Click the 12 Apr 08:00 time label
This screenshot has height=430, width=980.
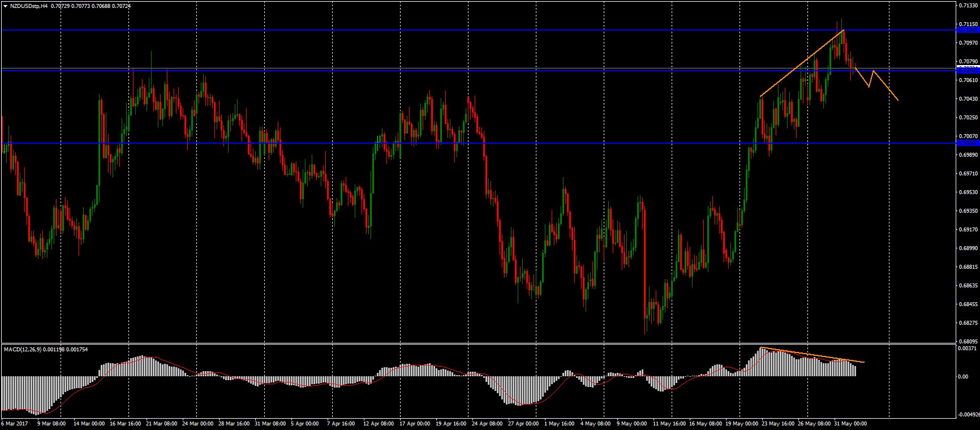tap(378, 423)
